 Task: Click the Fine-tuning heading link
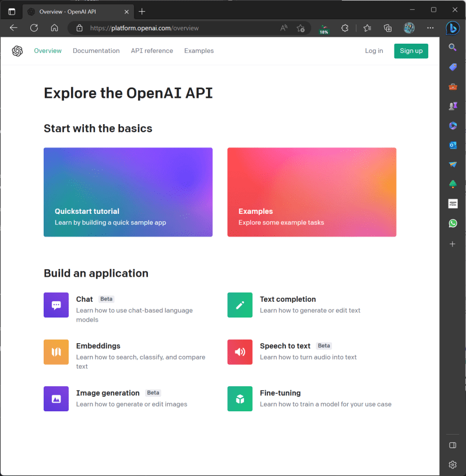[280, 393]
